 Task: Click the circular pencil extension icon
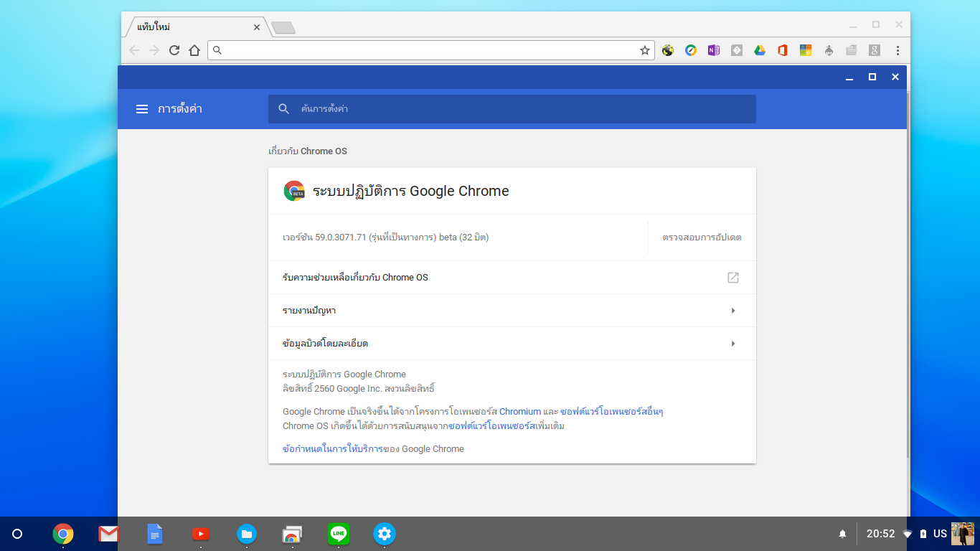(691, 50)
